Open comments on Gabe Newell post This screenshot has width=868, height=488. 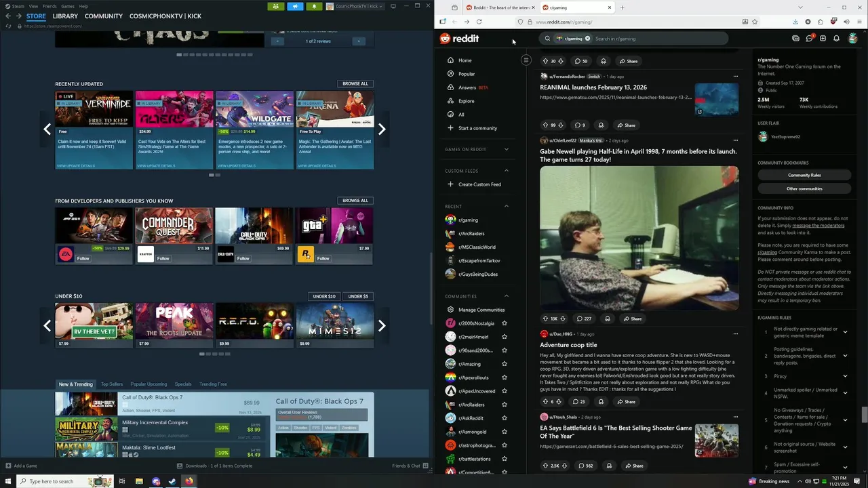click(x=583, y=319)
